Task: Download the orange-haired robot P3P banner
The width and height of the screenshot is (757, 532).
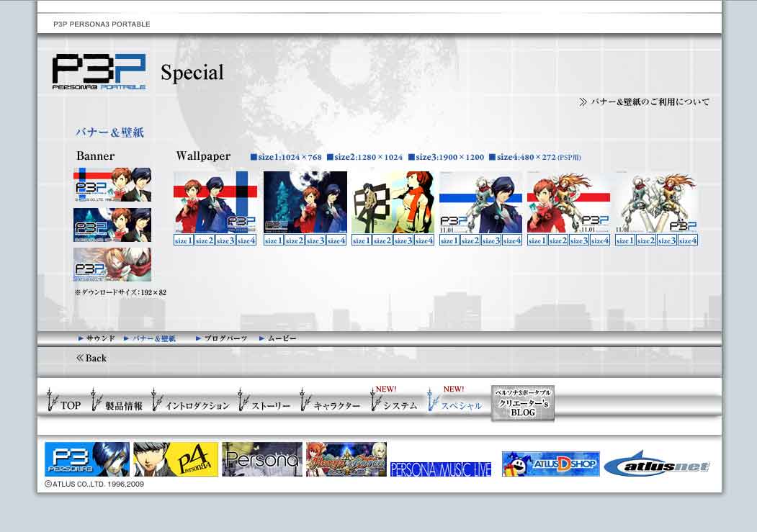Action: point(112,265)
